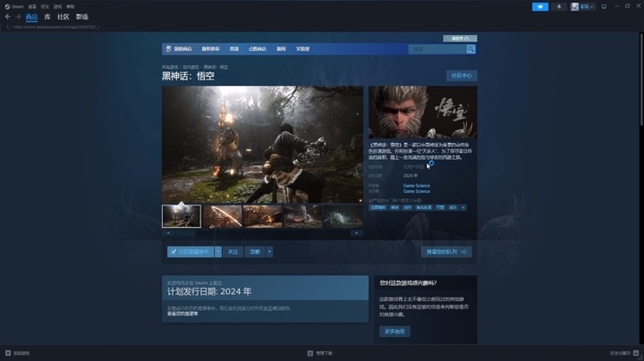The height and width of the screenshot is (361, 644).
Task: Select the second thumbnail with golden arc
Action: [x=222, y=216]
